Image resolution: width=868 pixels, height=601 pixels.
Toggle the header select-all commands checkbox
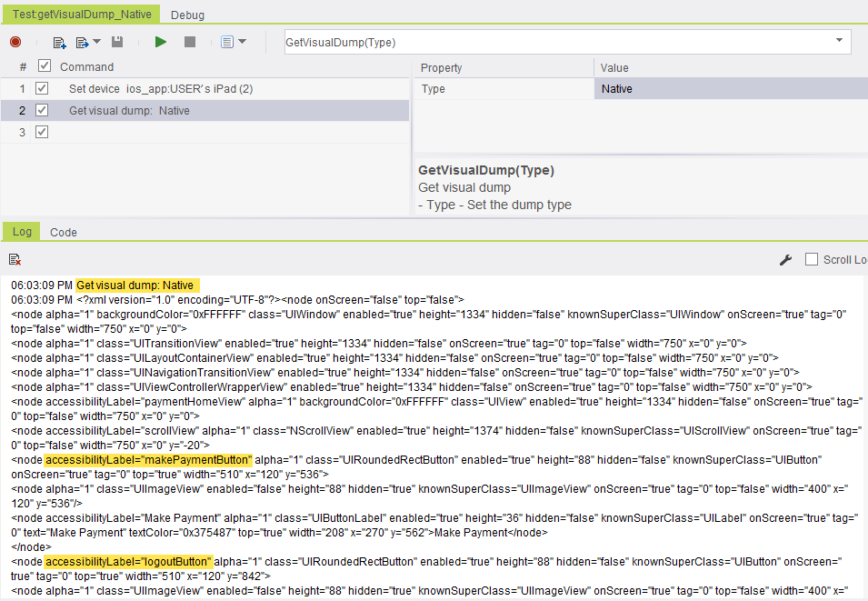click(x=45, y=66)
